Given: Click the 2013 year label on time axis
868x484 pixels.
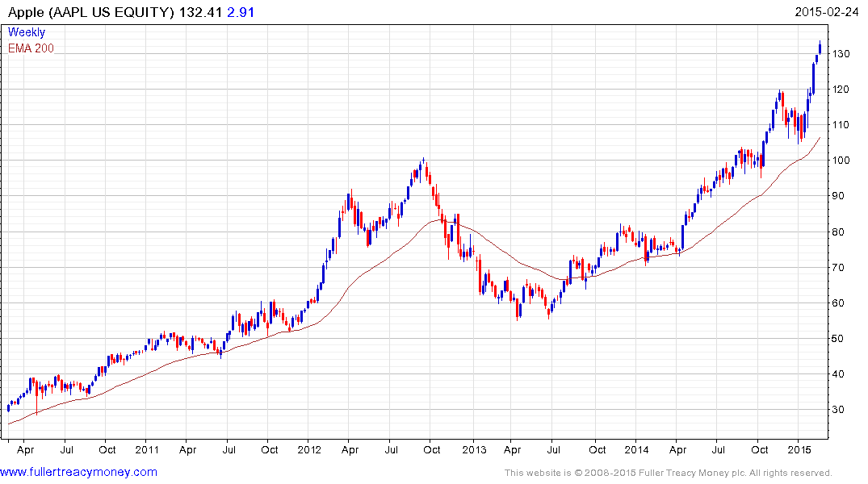Looking at the screenshot, I should click(x=475, y=449).
